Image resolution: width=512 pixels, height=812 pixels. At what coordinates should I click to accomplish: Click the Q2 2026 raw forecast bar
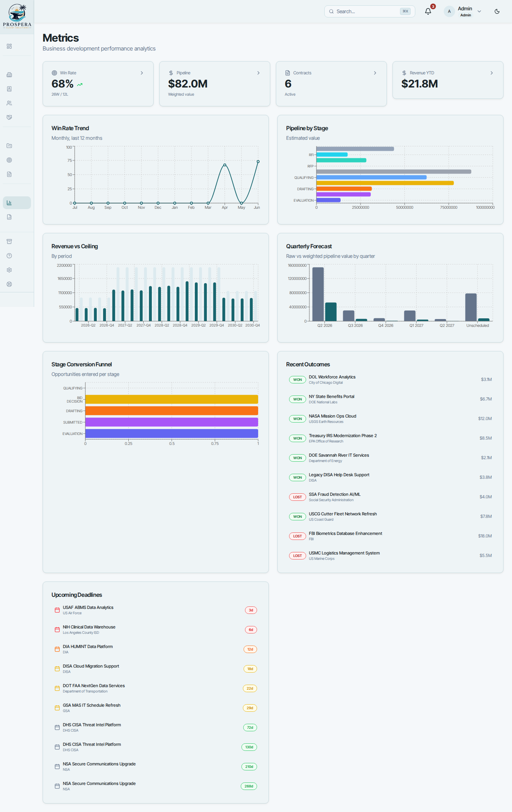[318, 294]
